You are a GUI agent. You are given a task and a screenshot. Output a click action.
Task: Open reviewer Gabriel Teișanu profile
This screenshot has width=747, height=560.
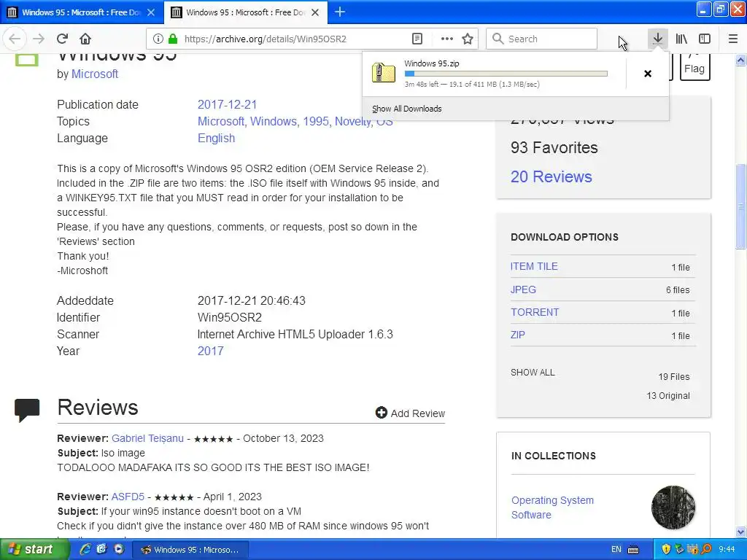pyautogui.click(x=147, y=438)
